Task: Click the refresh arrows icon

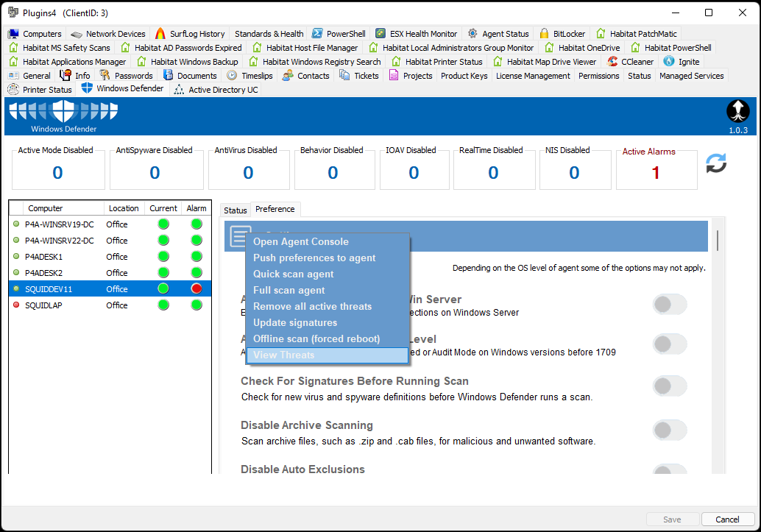Action: tap(715, 163)
